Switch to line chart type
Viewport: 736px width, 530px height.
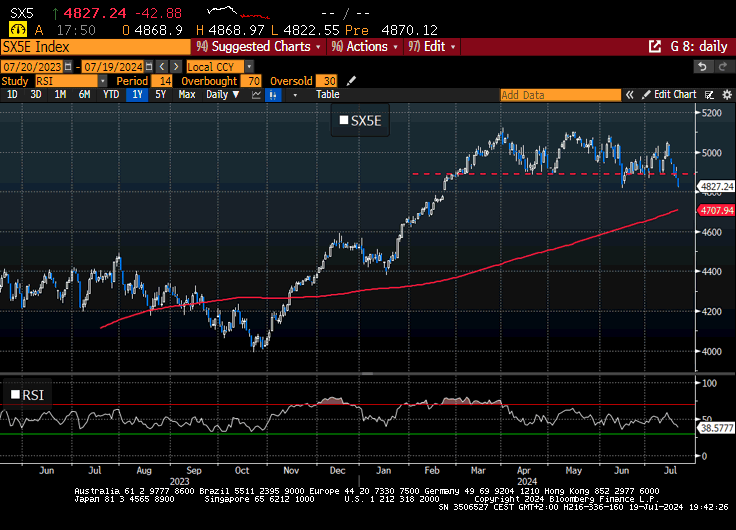[x=256, y=95]
